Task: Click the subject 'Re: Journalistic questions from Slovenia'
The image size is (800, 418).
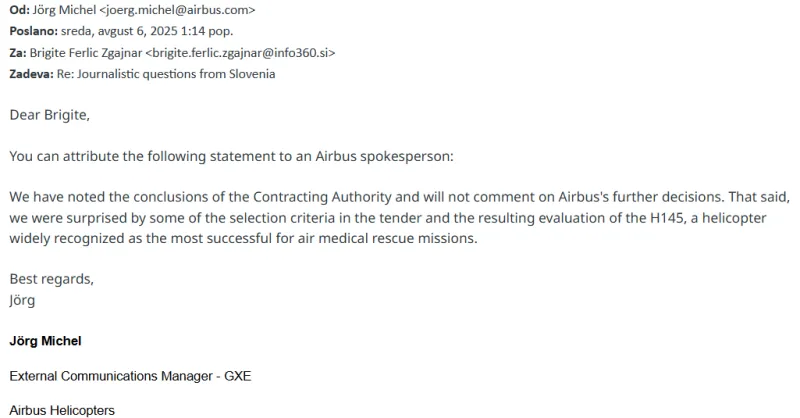Action: (166, 74)
